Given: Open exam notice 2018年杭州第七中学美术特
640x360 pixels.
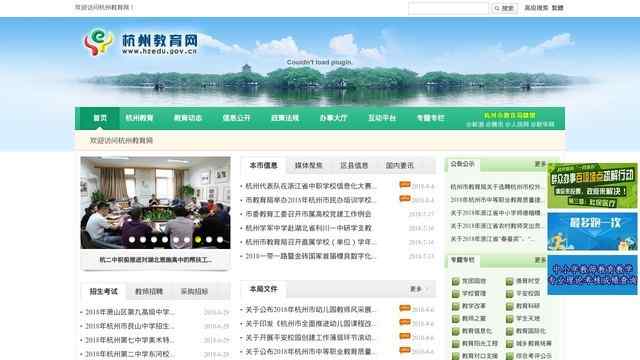Looking at the screenshot, I should point(130,340).
